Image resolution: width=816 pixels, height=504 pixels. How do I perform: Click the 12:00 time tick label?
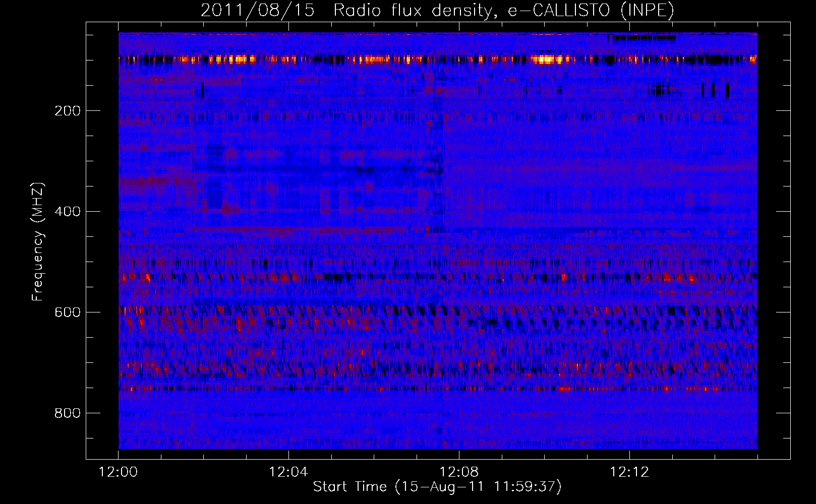[119, 472]
